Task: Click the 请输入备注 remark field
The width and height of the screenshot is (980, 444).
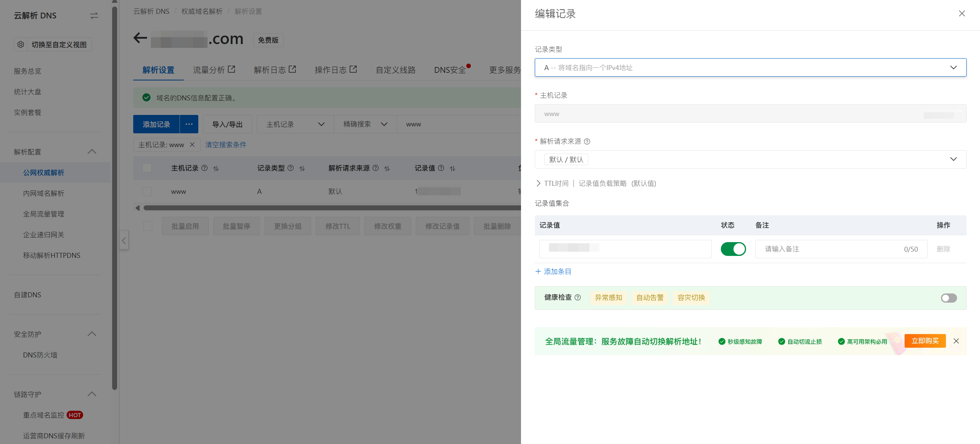Action: [841, 249]
